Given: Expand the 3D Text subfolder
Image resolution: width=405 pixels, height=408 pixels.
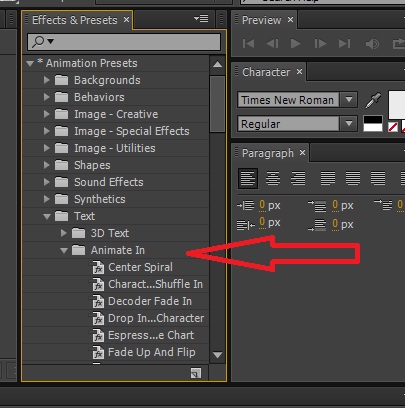Looking at the screenshot, I should pyautogui.click(x=64, y=233).
